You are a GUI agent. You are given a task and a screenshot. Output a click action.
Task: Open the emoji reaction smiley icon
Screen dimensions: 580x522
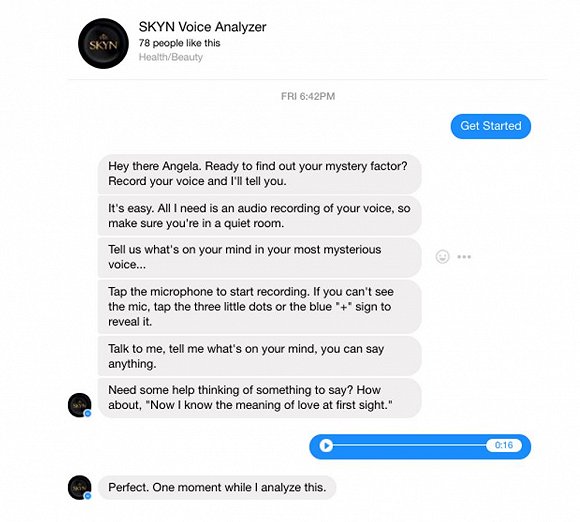click(442, 256)
